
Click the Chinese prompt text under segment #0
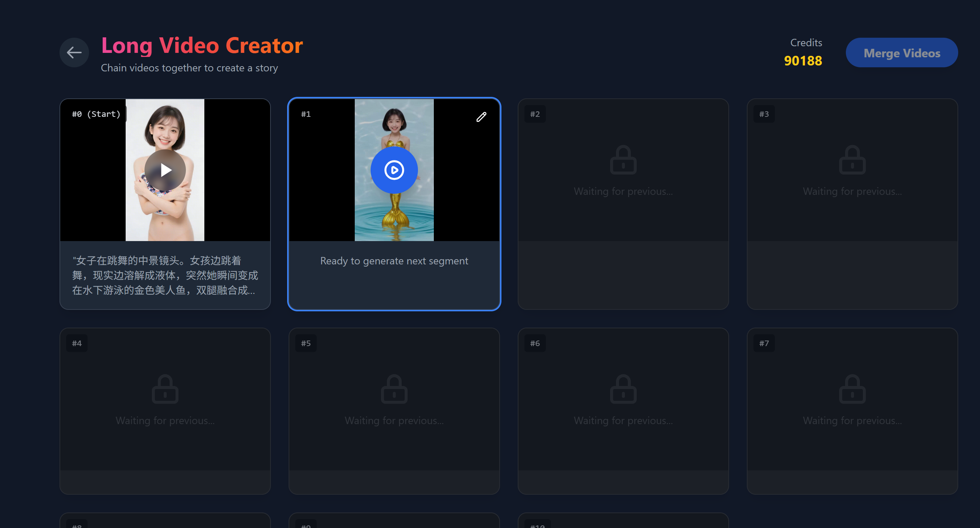click(165, 275)
